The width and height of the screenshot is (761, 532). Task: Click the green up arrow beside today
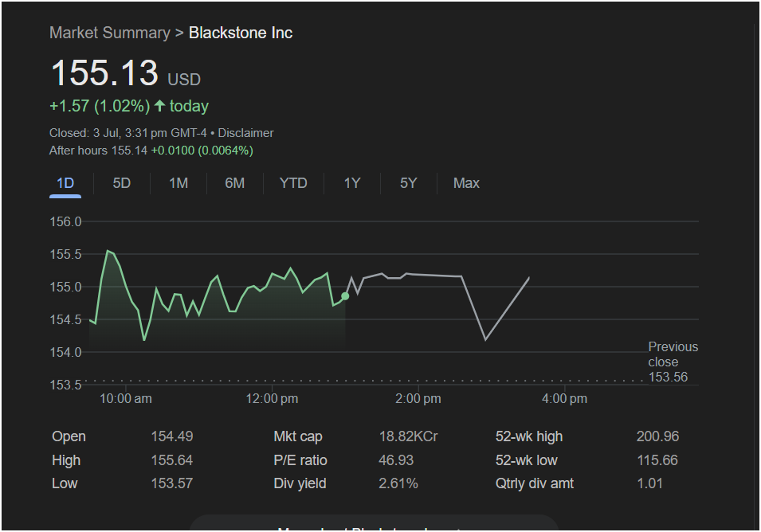coord(159,106)
